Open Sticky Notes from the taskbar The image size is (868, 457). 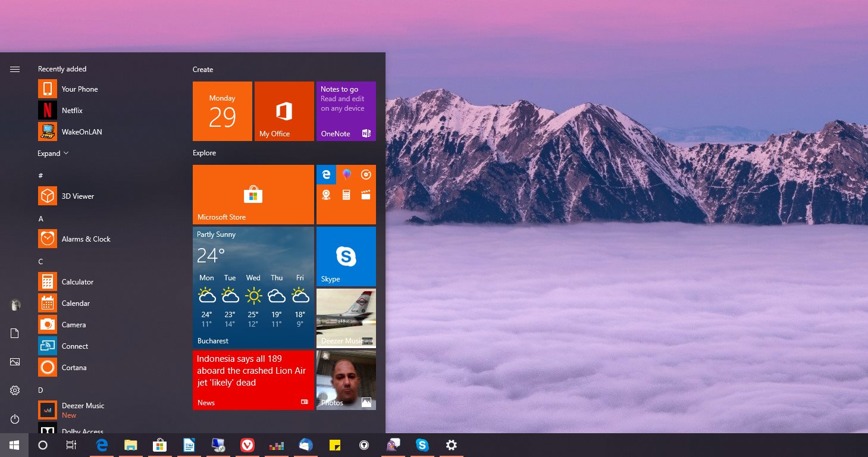(x=335, y=445)
